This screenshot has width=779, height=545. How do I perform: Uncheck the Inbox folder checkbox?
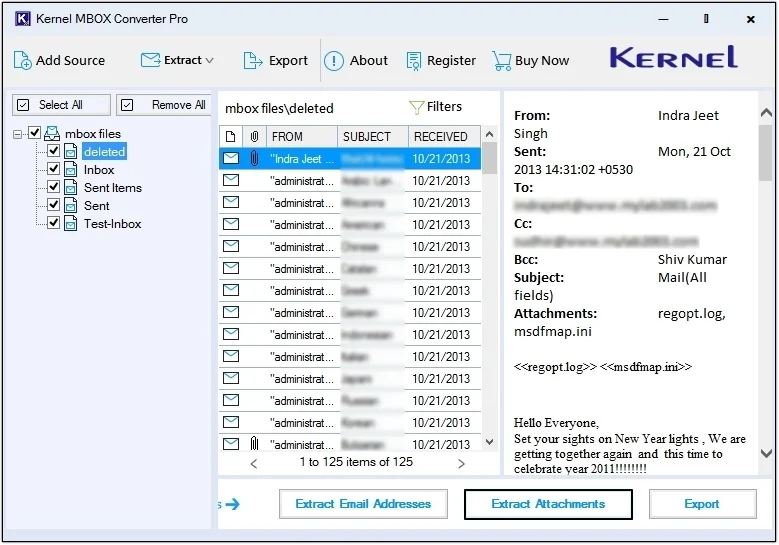tap(54, 168)
